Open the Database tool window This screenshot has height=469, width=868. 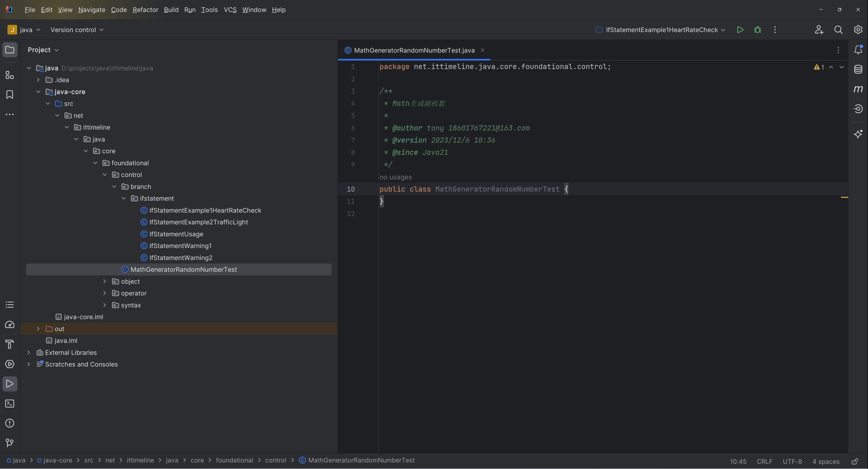[858, 69]
